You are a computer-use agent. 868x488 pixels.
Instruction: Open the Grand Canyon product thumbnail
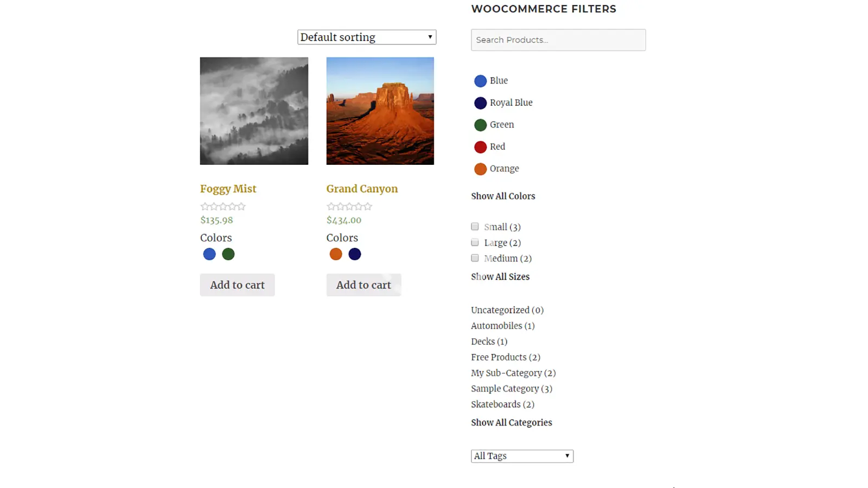pos(380,111)
